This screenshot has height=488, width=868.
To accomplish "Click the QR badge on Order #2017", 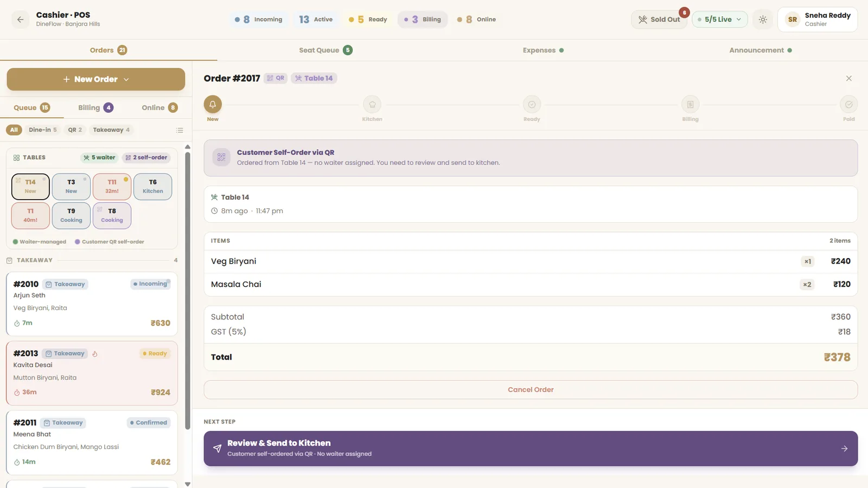I will 276,78.
